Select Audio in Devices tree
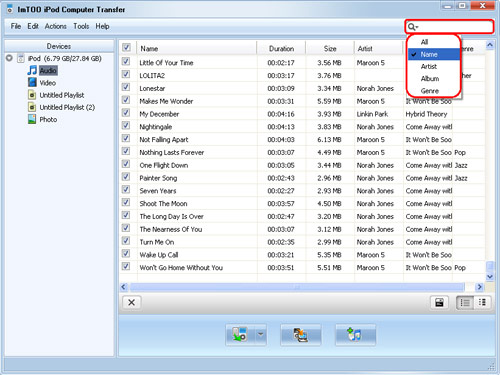500x375 pixels. coord(48,70)
